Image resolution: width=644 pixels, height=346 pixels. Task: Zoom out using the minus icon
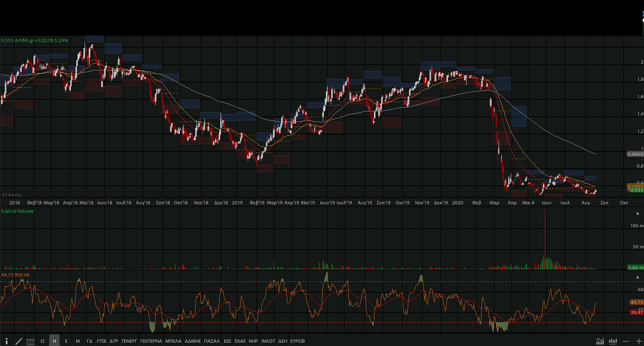point(625,341)
